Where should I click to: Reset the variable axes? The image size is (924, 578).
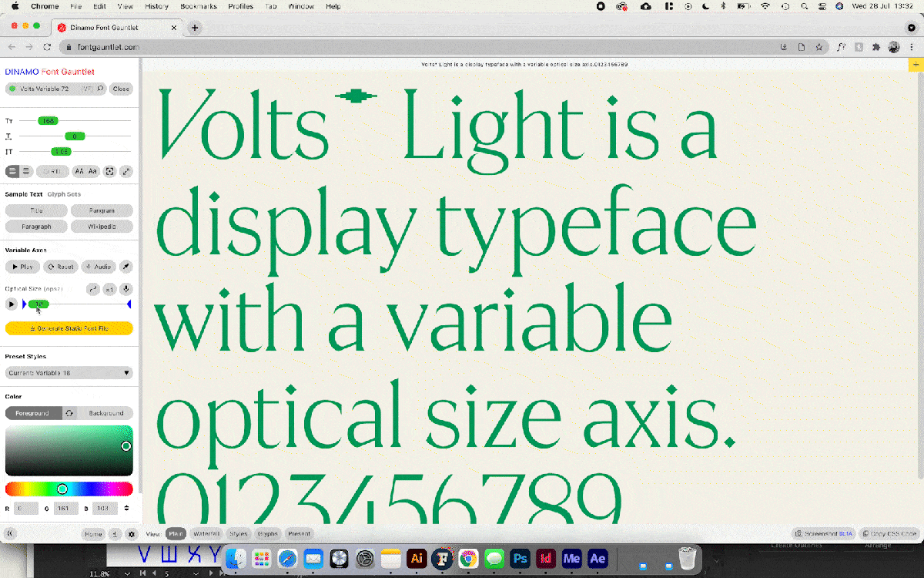pos(60,267)
